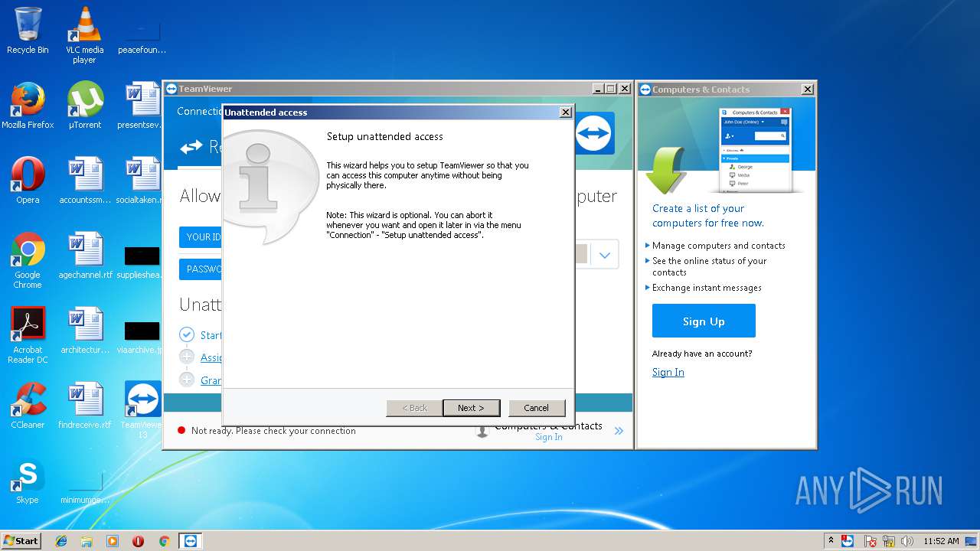Click PASSWORD label in TeamViewer window

pyautogui.click(x=201, y=269)
